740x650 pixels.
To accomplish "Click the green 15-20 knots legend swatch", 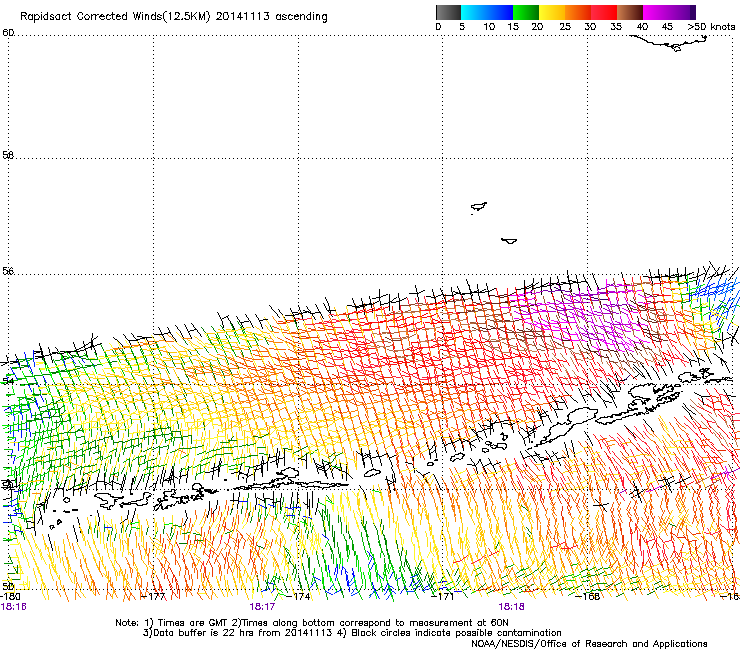I will pyautogui.click(x=526, y=12).
